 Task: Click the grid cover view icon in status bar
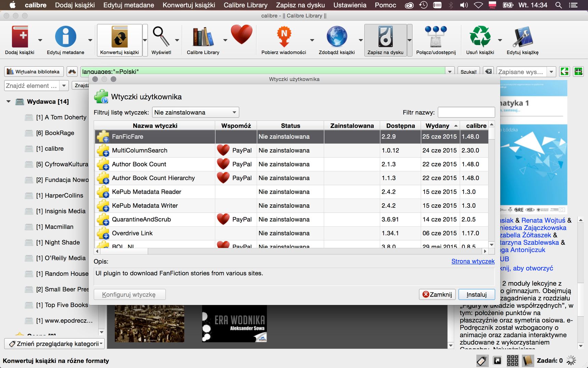tap(512, 360)
